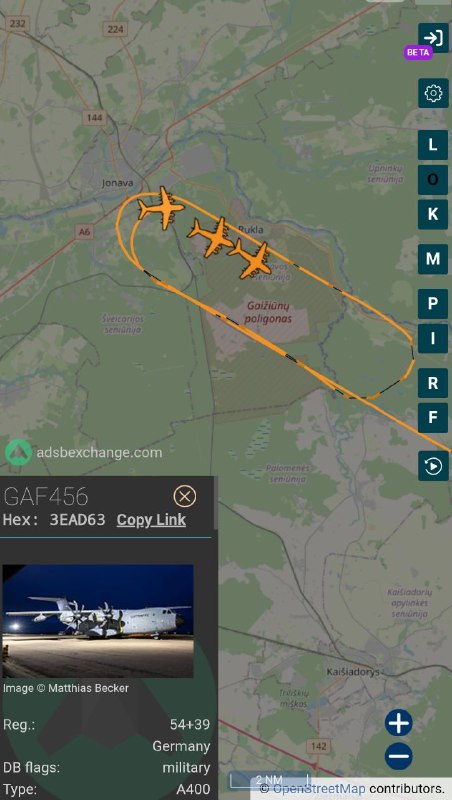This screenshot has height=800, width=452.
Task: Toggle the K map button
Action: [433, 214]
